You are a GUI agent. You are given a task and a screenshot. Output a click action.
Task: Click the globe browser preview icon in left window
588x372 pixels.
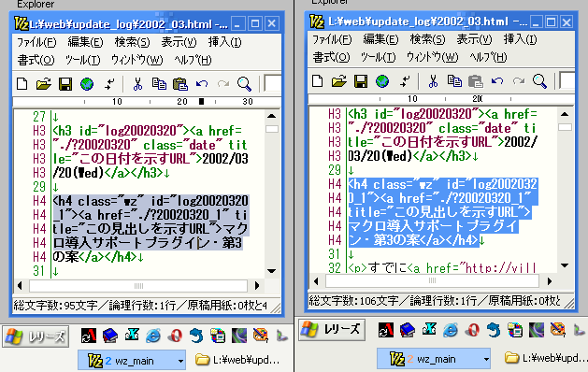(x=87, y=83)
